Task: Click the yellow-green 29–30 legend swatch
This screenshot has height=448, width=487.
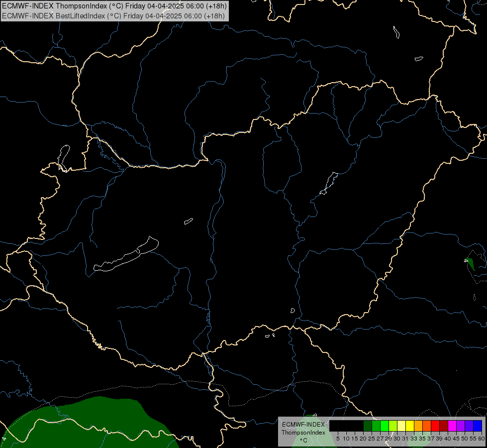Action: pyautogui.click(x=393, y=426)
